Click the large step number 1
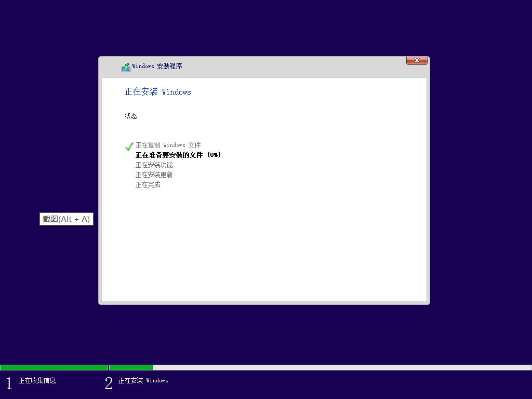The image size is (532, 399). pyautogui.click(x=9, y=383)
